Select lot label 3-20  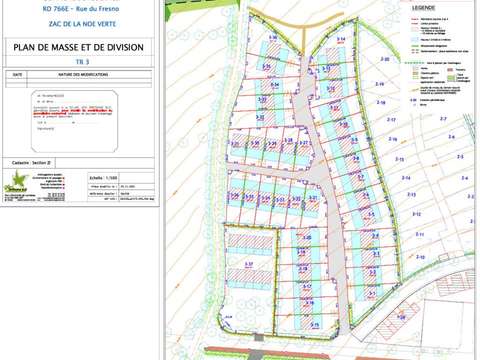click(307, 237)
